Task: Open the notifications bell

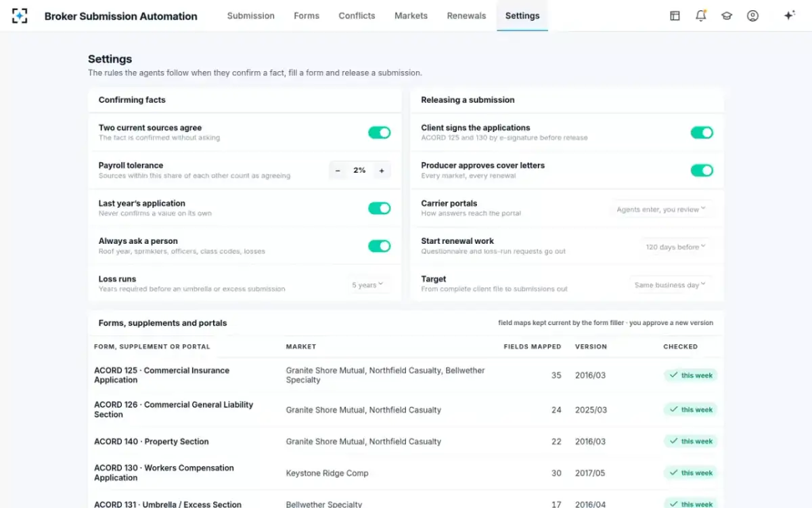Action: pyautogui.click(x=700, y=16)
